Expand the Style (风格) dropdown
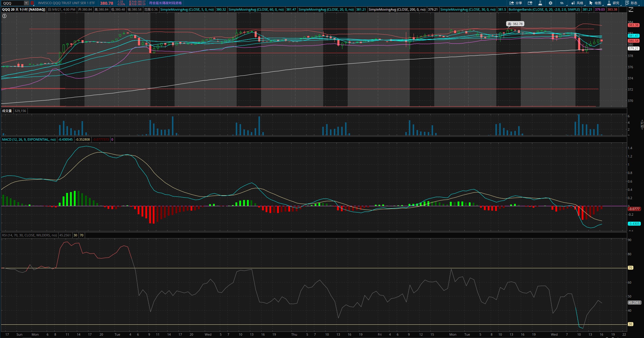The height and width of the screenshot is (338, 644). 577,3
